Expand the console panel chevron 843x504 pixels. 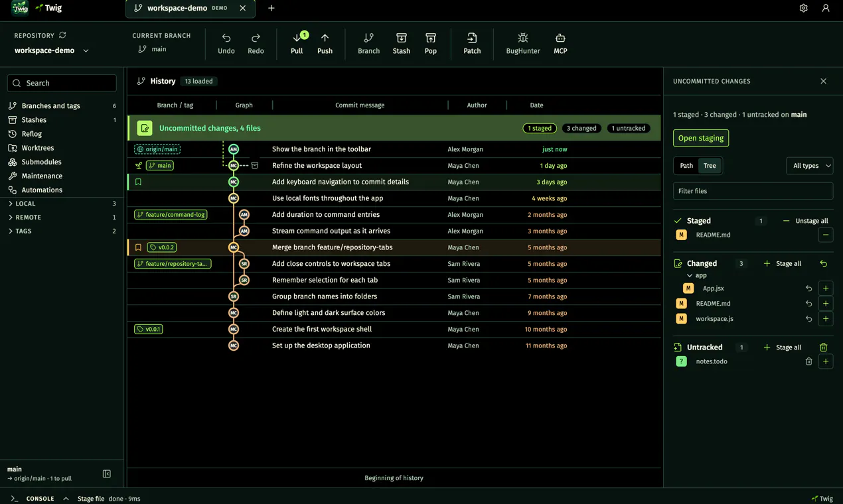[x=66, y=499]
